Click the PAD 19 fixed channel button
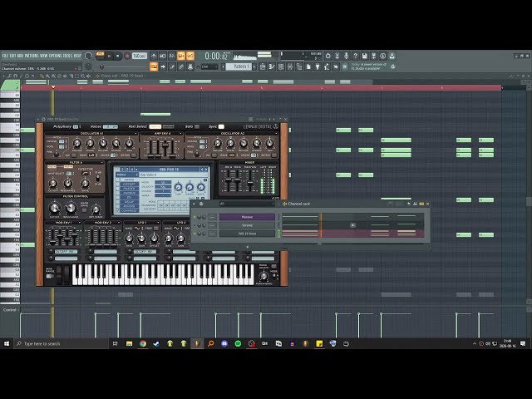The width and height of the screenshot is (532, 399). [247, 234]
